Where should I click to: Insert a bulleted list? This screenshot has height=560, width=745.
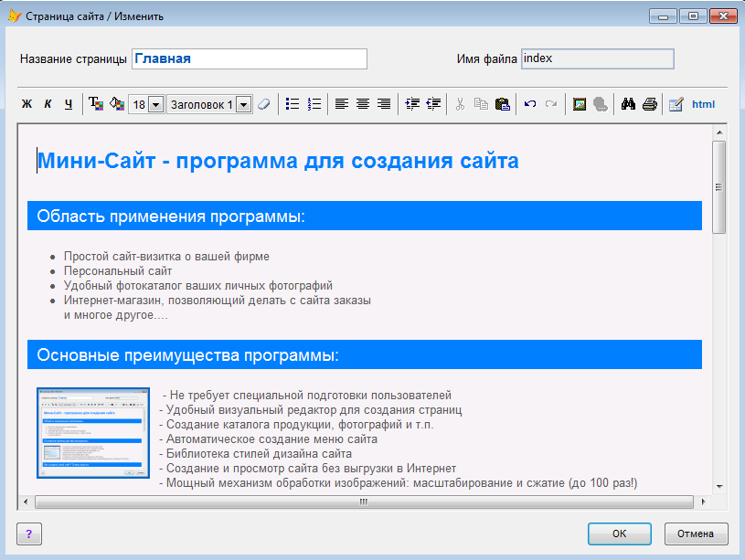click(293, 104)
